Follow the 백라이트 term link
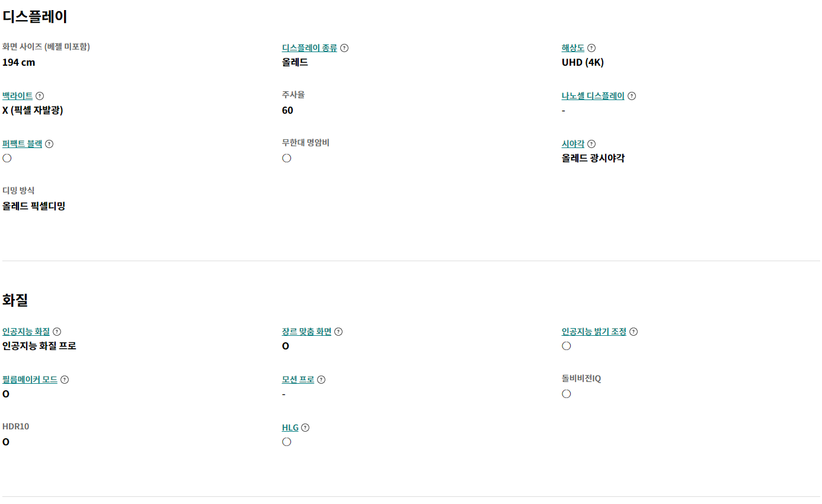This screenshot has height=504, width=822. [18, 96]
